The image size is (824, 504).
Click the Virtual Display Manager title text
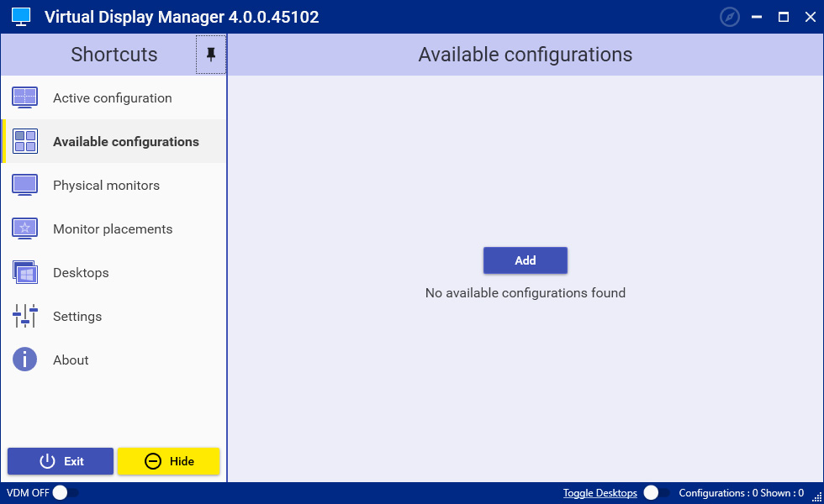[182, 17]
